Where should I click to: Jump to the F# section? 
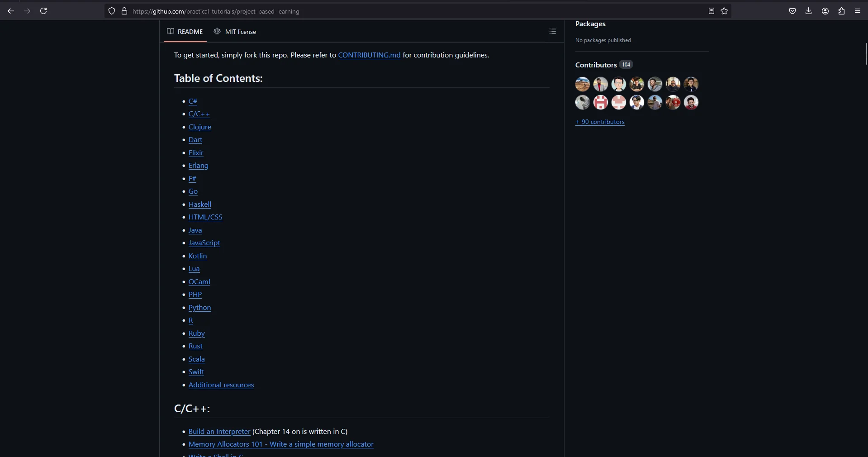pos(192,179)
